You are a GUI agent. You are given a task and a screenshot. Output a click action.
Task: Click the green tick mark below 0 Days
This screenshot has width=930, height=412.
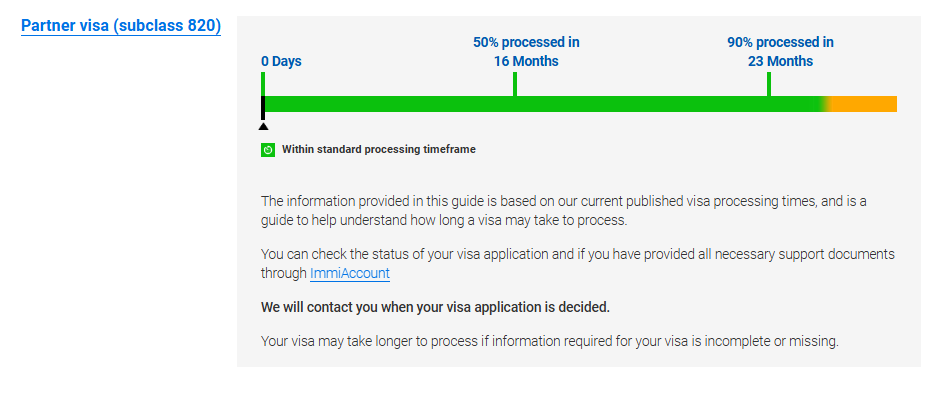(x=263, y=83)
